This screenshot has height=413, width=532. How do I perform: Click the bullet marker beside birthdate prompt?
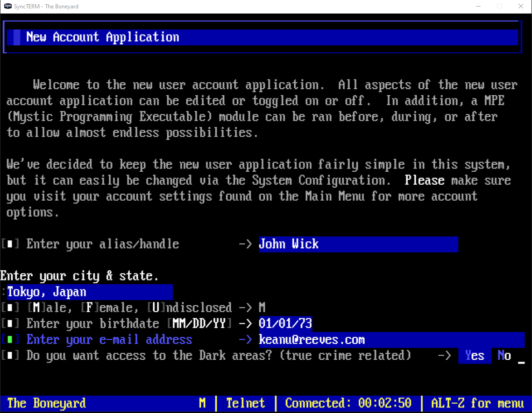tap(10, 324)
